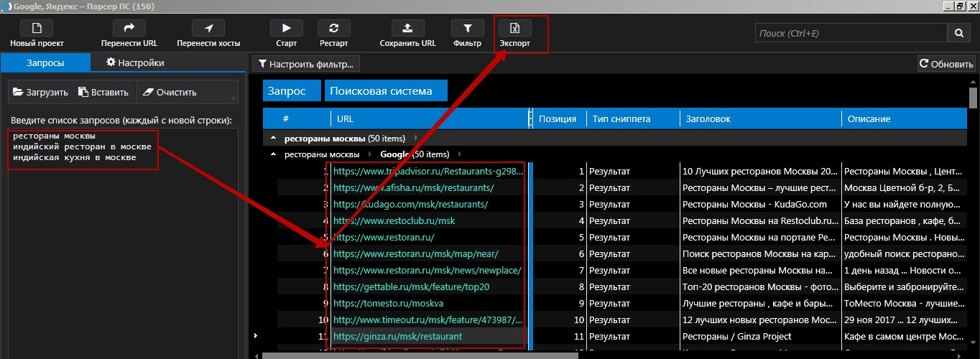Viewport: 980px width, 359px height.
Task: Select description ToMesto Москва - лучшие
Action: point(903,304)
